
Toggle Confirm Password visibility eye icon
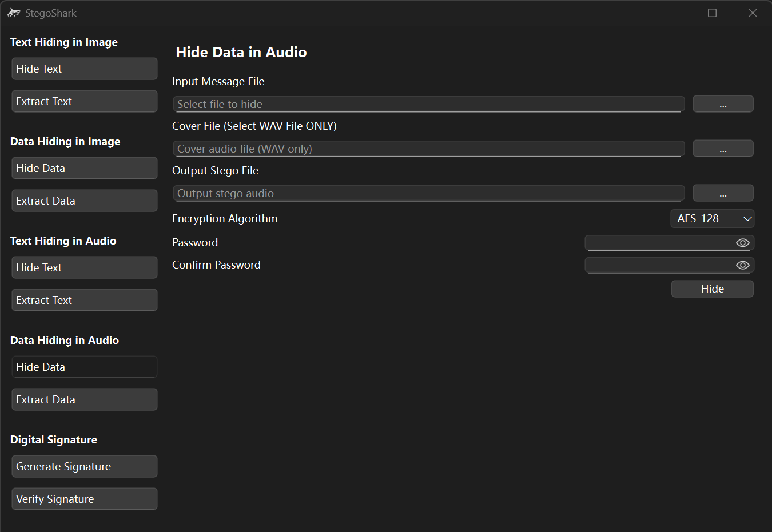[742, 265]
